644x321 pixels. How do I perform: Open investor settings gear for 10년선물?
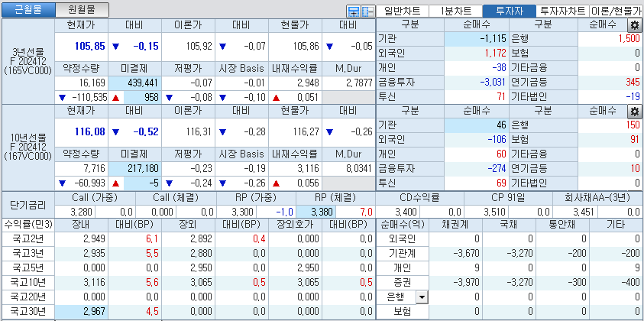tap(635, 112)
